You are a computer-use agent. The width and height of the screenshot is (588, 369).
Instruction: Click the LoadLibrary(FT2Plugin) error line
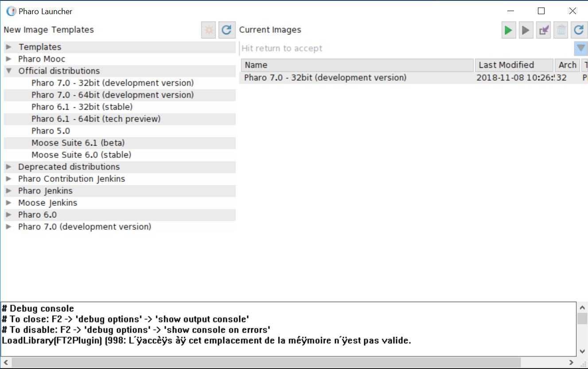click(206, 341)
